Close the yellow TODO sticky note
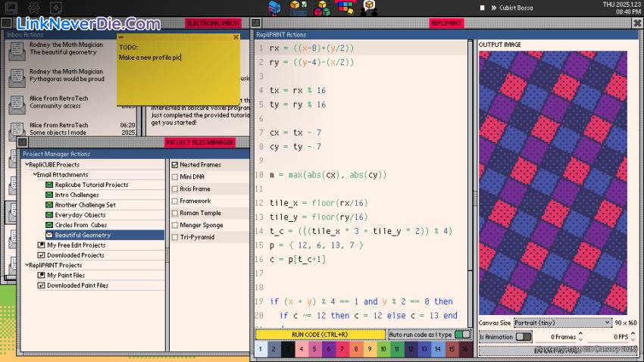 (236, 37)
